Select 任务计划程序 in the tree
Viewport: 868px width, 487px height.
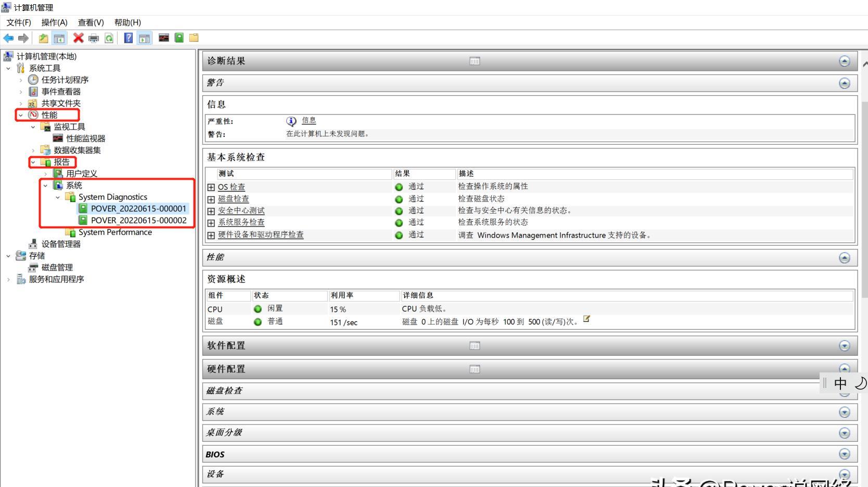click(65, 80)
